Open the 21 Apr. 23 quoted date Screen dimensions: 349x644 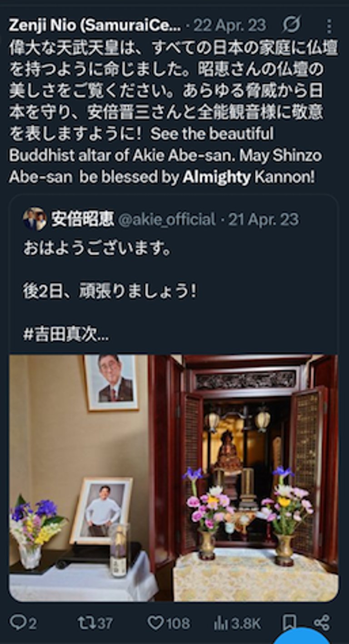(264, 220)
